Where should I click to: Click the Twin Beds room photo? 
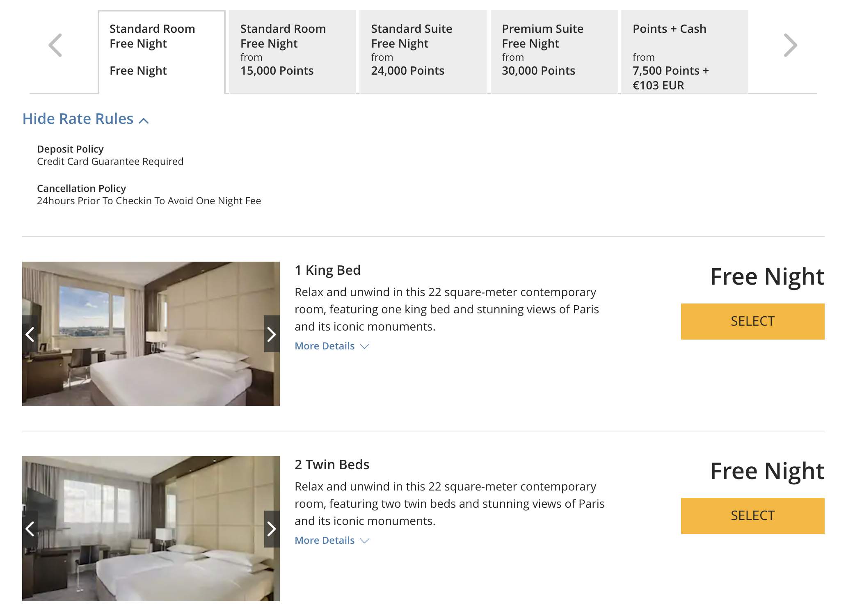[x=151, y=529]
